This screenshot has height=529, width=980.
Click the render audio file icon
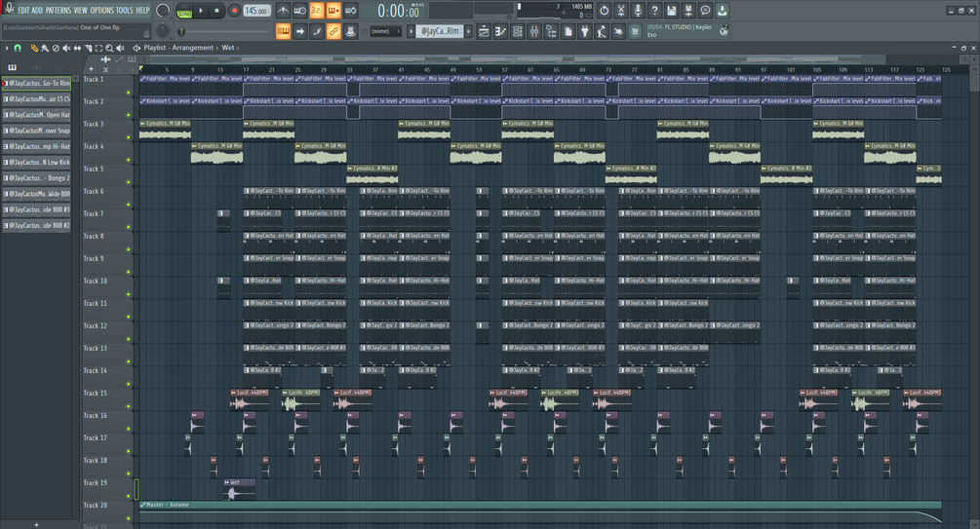(688, 11)
